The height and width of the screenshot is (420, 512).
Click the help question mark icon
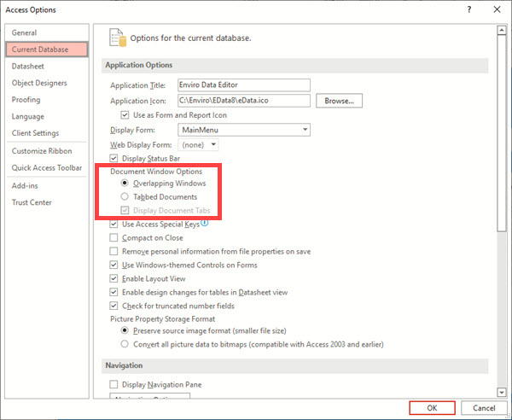coord(469,9)
